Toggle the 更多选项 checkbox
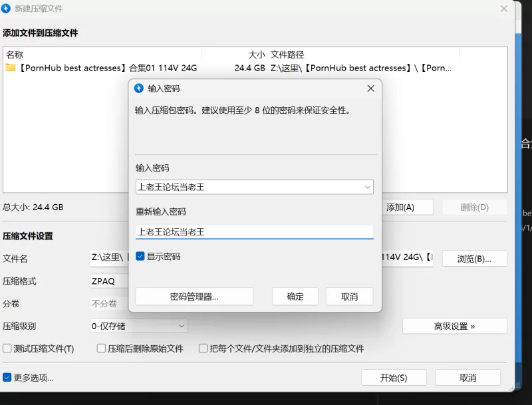This screenshot has height=405, width=532. (7, 377)
